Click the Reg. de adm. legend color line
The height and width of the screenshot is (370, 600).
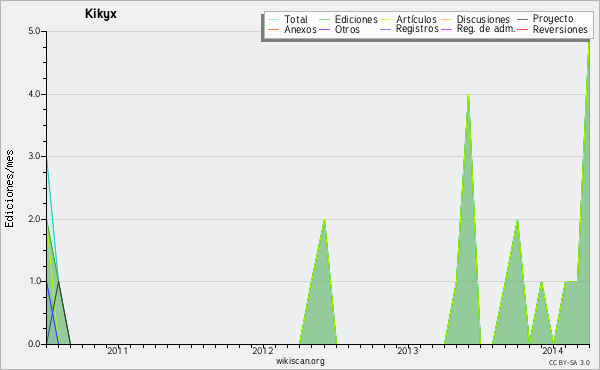point(447,29)
